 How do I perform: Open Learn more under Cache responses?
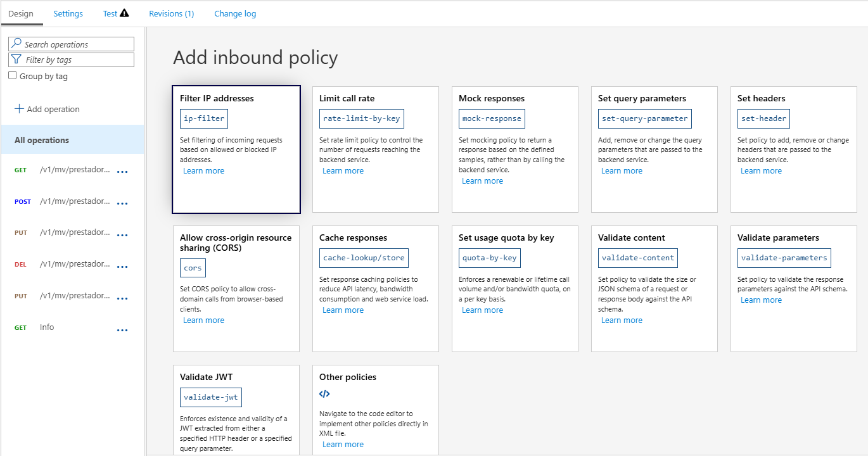tap(343, 310)
